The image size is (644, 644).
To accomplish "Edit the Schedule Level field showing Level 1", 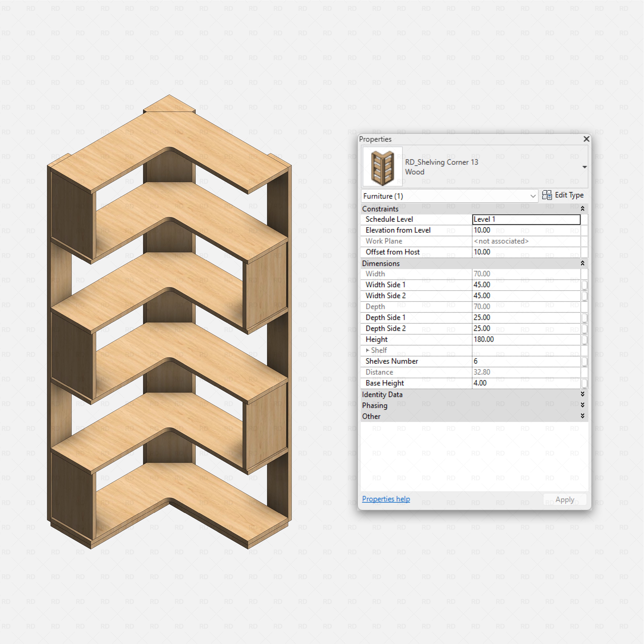I will pos(526,219).
